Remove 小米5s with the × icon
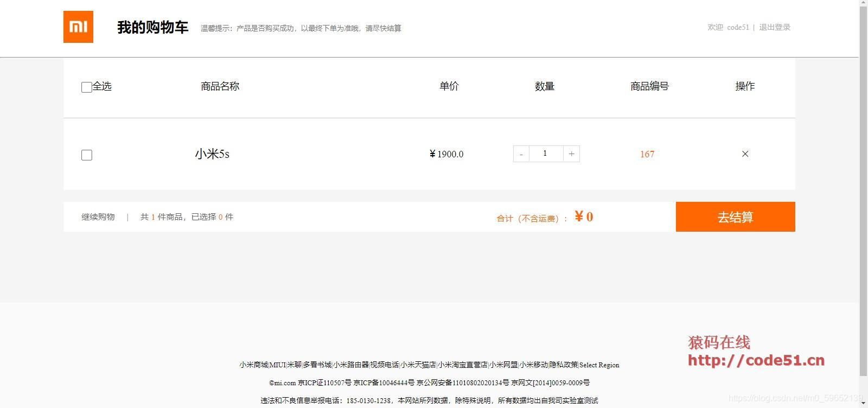868x408 pixels. (x=745, y=154)
